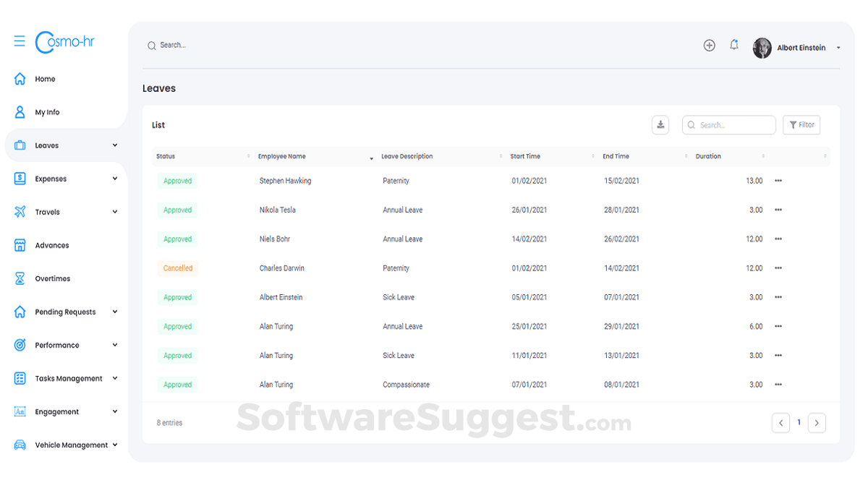Click Albert Einstein's profile avatar
Image resolution: width=868 pixels, height=488 pixels.
point(762,48)
